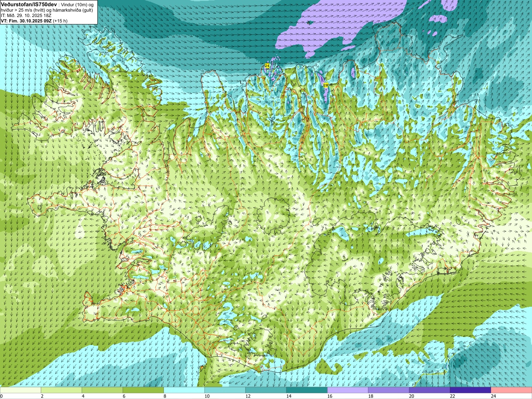Select the dark green 6–8 m/s legend swatch
Screen dimensions: 532x399
coord(143,390)
